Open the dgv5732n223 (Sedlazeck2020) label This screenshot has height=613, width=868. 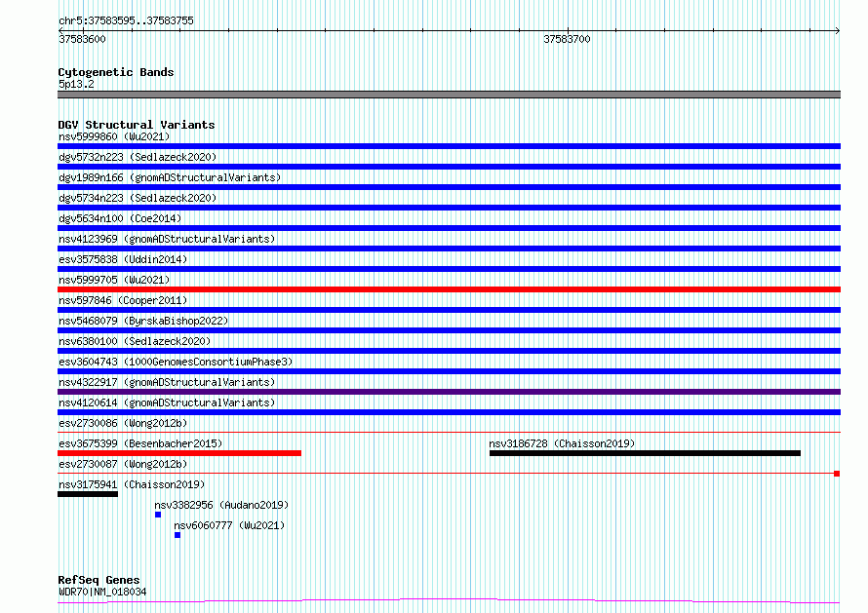click(x=138, y=157)
